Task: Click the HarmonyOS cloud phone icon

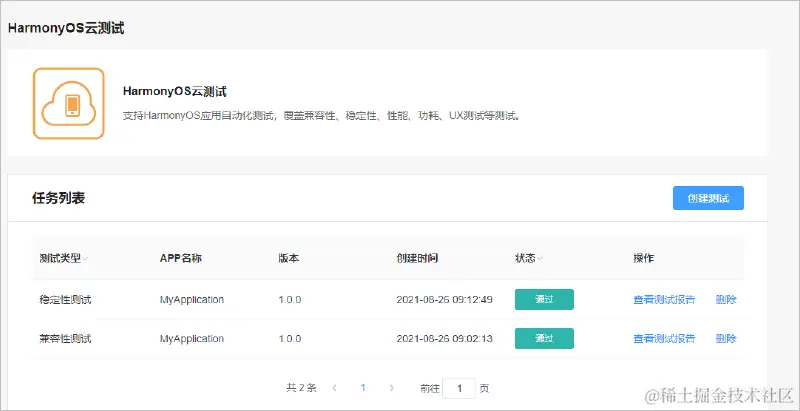Action: pyautogui.click(x=69, y=104)
